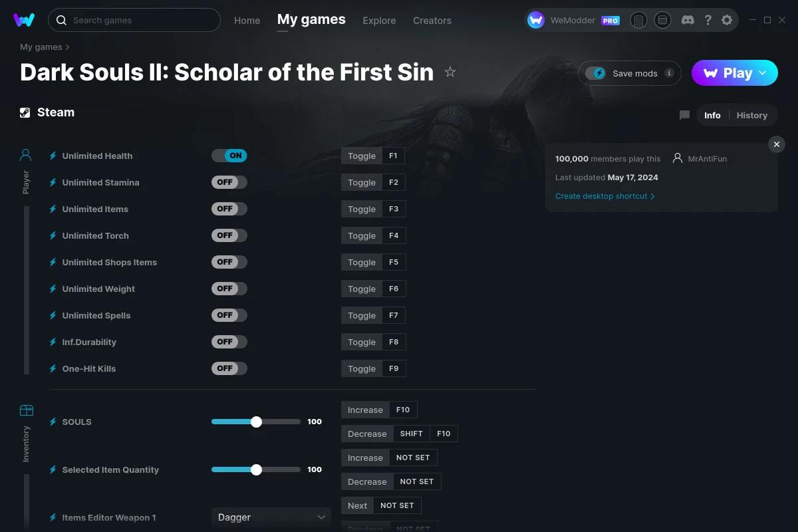Favorite the game with the star icon
The height and width of the screenshot is (532, 798).
pos(450,72)
